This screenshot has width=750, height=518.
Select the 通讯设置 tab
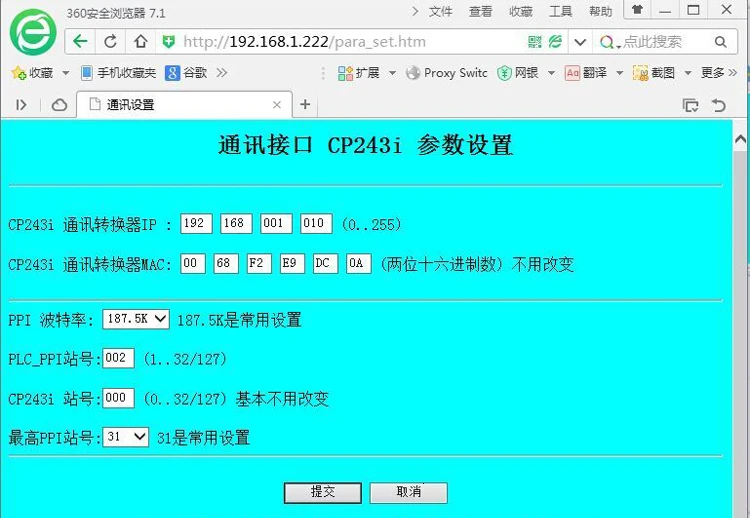(x=184, y=105)
